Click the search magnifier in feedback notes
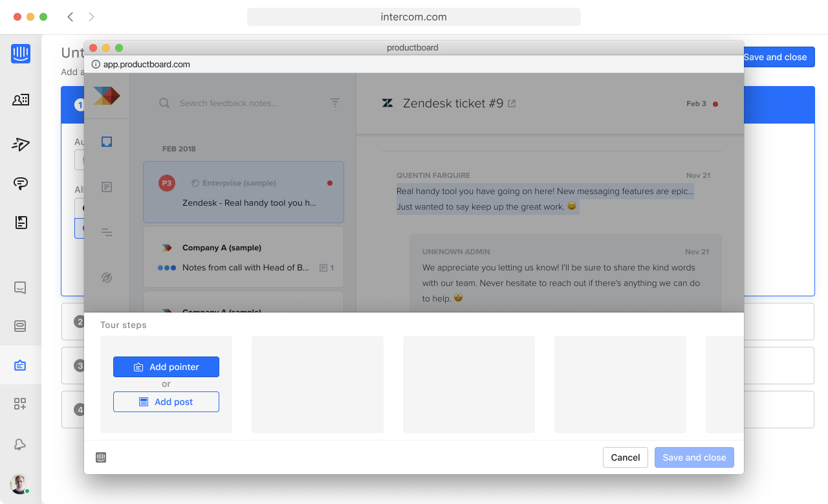 [164, 103]
